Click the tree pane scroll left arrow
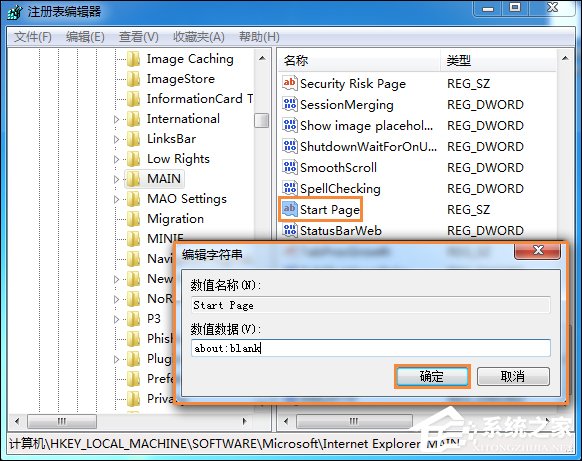 [x=17, y=421]
